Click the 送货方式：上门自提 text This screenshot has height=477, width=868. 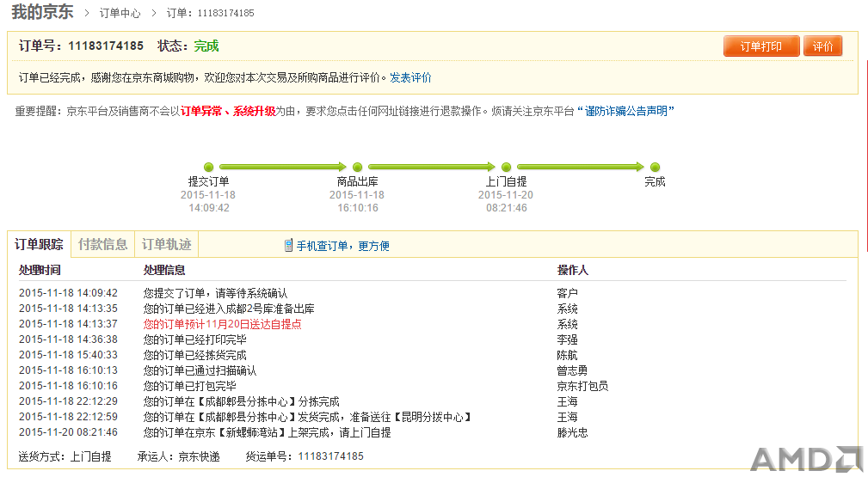(x=65, y=456)
